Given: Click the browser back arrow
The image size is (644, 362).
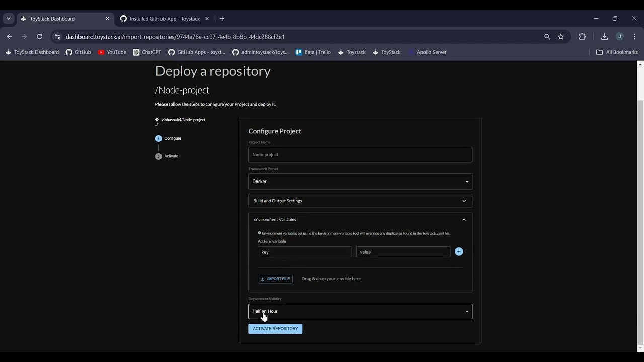Looking at the screenshot, I should click(x=9, y=37).
